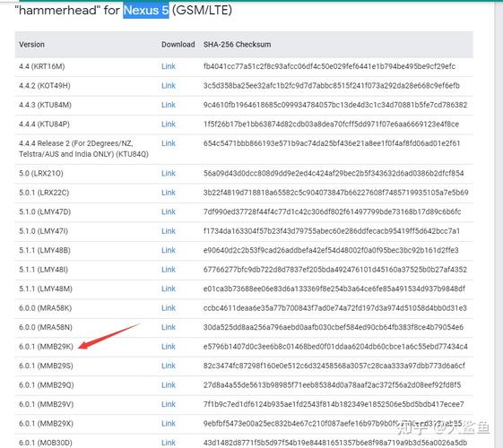Select version text 5.1.0 (LMY47I)

click(44, 231)
